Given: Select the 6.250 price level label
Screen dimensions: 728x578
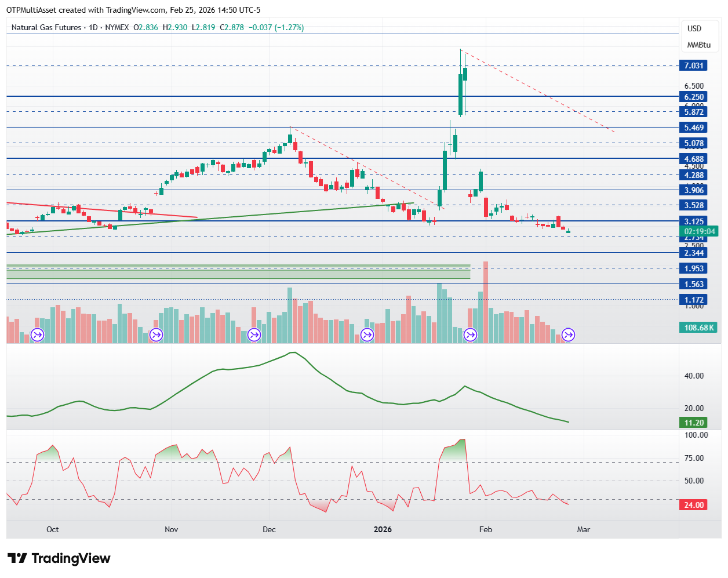Looking at the screenshot, I should [x=694, y=97].
